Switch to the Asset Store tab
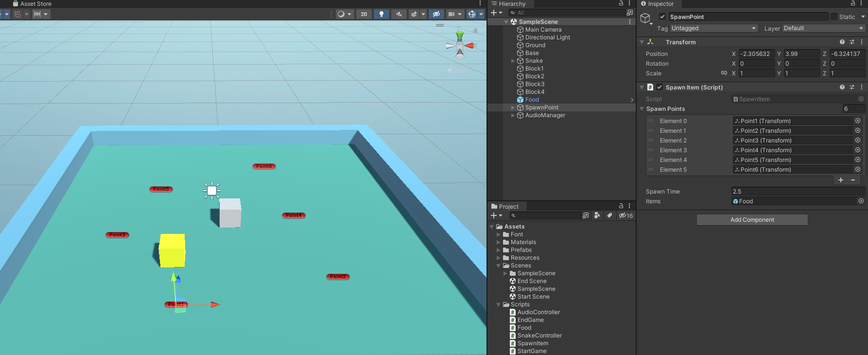This screenshot has width=868, height=355. click(x=32, y=3)
